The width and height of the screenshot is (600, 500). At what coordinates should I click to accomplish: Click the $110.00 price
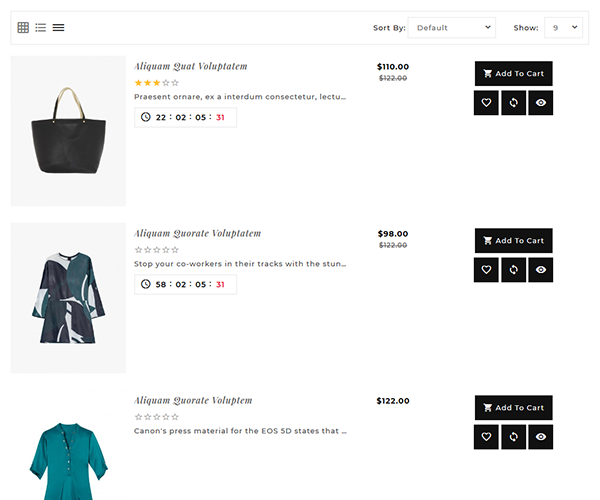[x=393, y=67]
